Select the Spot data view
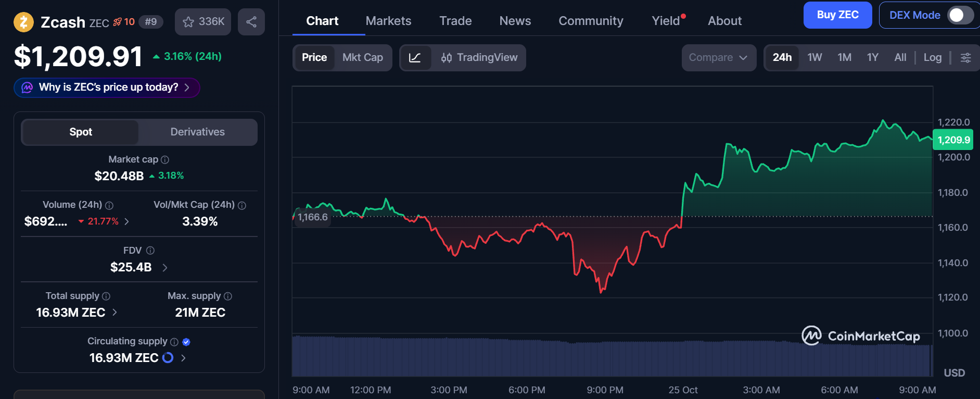Image resolution: width=980 pixels, height=399 pixels. coord(81,132)
